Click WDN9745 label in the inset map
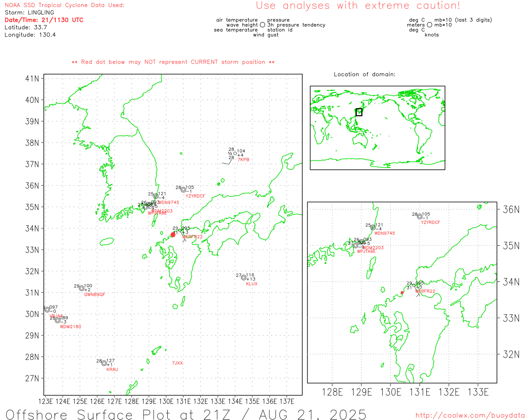525x420 pixels. (x=384, y=233)
